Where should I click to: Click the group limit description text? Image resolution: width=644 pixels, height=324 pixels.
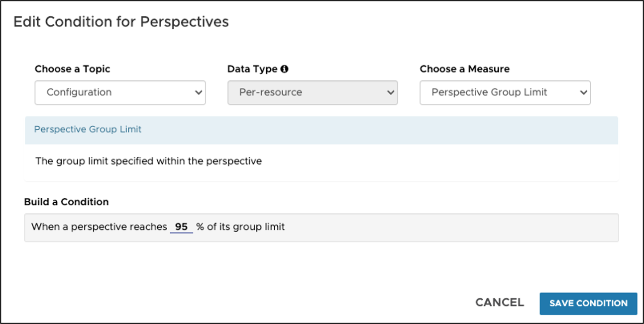148,161
